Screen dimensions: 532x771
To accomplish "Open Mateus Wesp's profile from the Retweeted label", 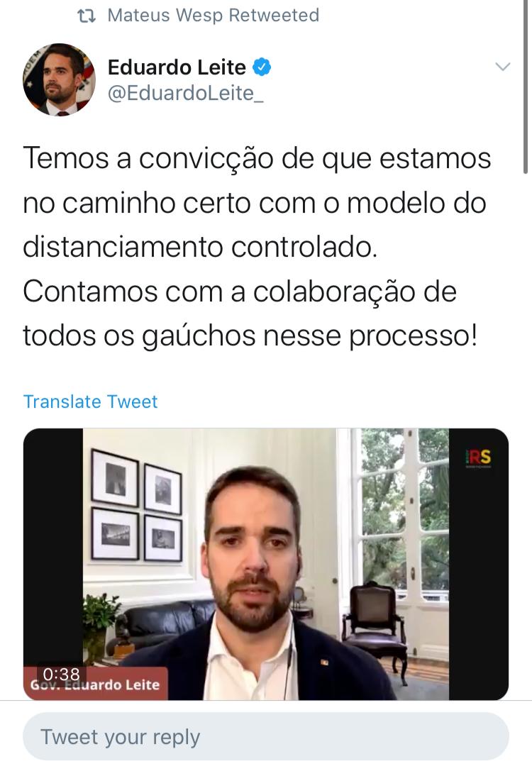I will pos(213,15).
